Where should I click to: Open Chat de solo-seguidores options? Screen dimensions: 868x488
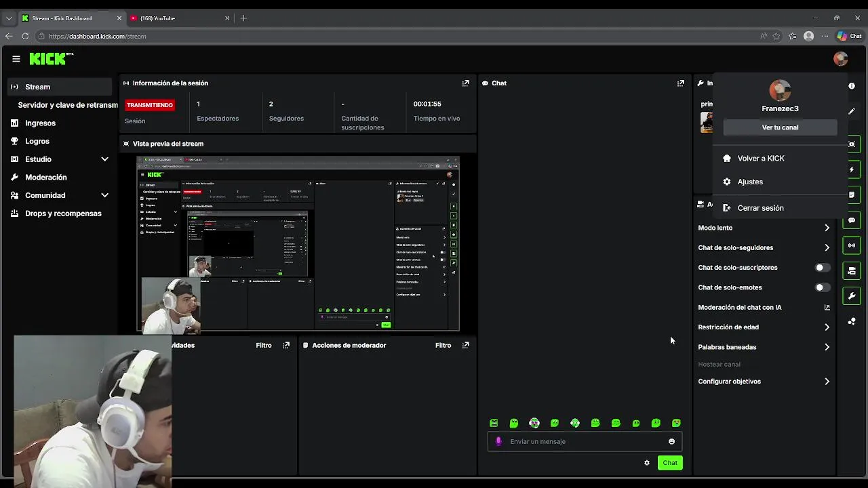[764, 247]
